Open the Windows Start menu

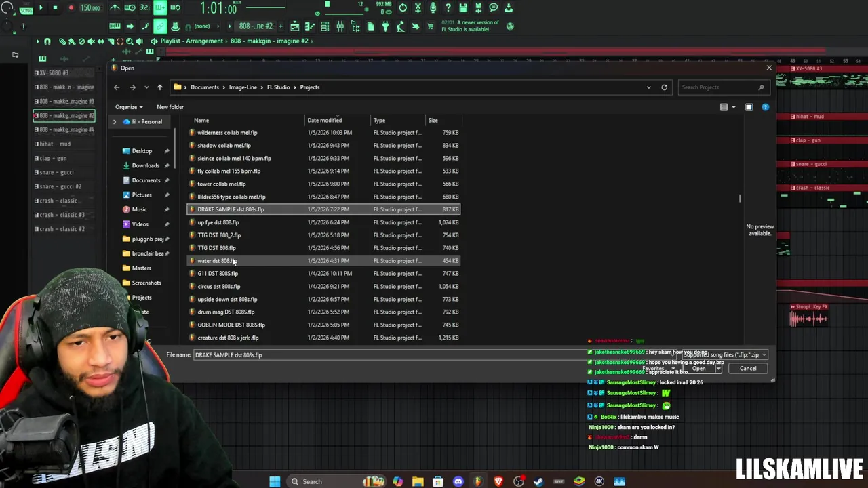pyautogui.click(x=275, y=481)
